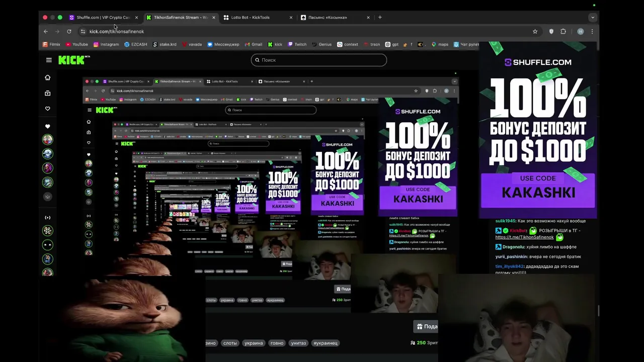Open the kick bookmark

click(275, 44)
